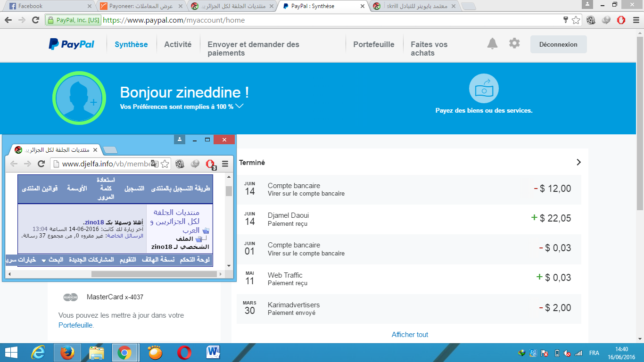
Task: Open Opera from the taskbar
Action: point(184,353)
